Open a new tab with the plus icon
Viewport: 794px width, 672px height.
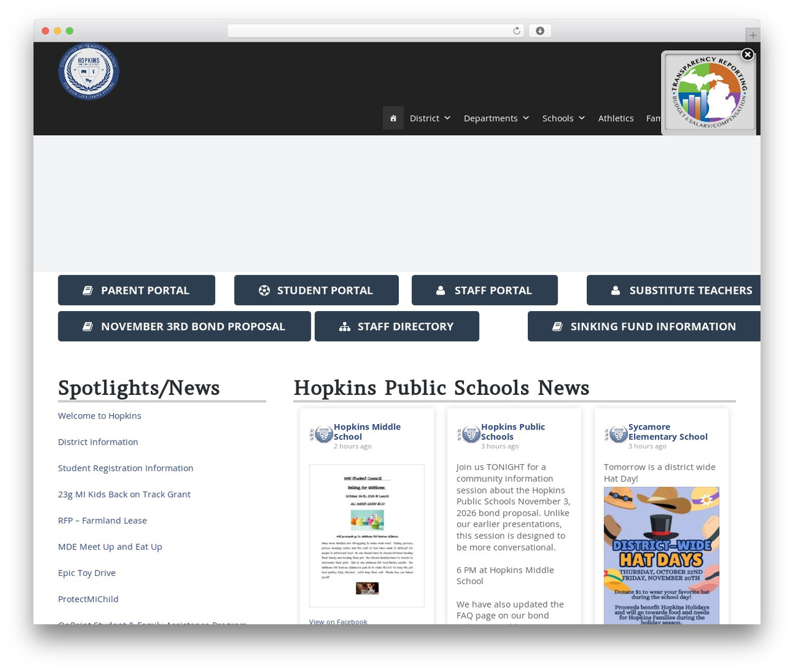(752, 35)
